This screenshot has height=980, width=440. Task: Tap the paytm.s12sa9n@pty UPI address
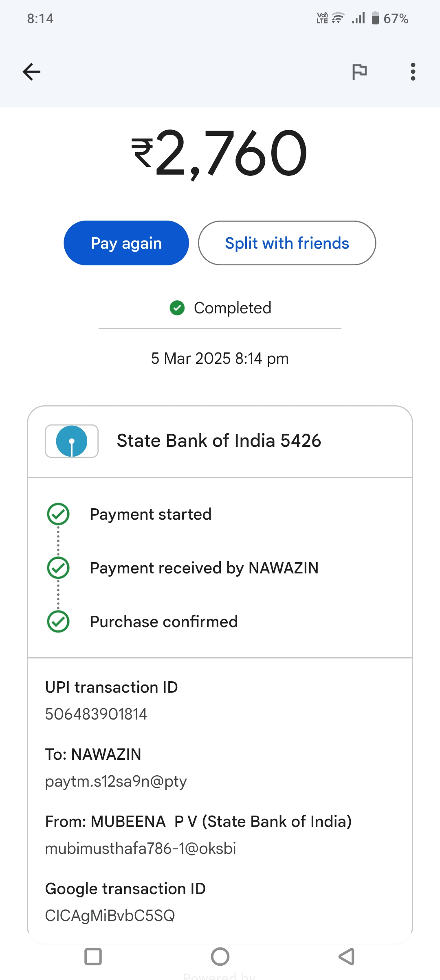pyautogui.click(x=116, y=781)
